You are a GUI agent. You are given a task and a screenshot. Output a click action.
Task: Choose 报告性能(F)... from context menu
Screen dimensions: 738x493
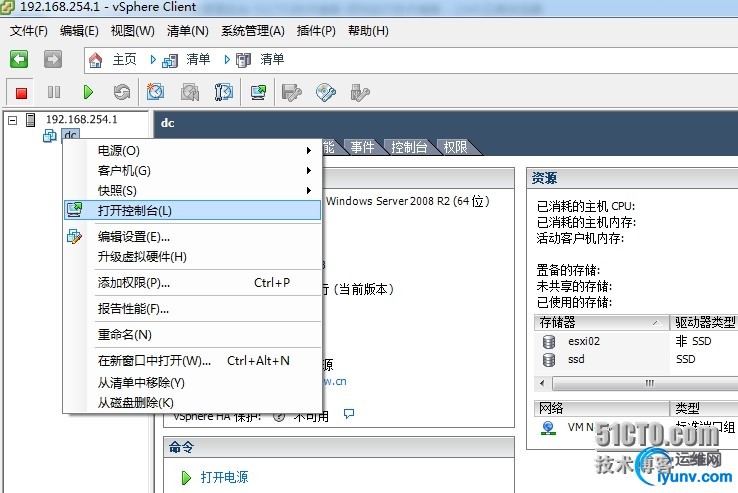click(x=193, y=309)
